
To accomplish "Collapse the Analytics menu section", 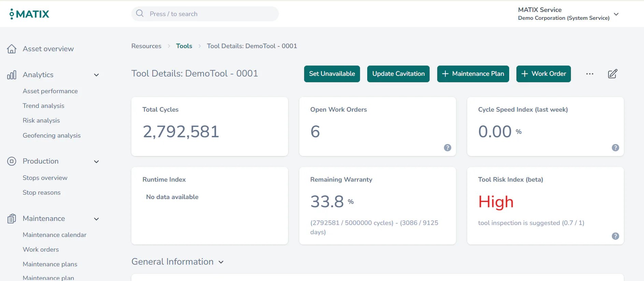I will tap(97, 75).
